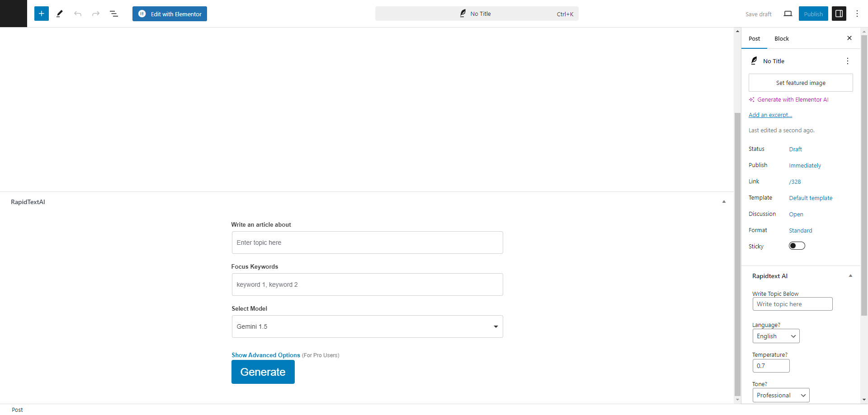The width and height of the screenshot is (868, 415).
Task: Click the Generate button
Action: tap(263, 372)
